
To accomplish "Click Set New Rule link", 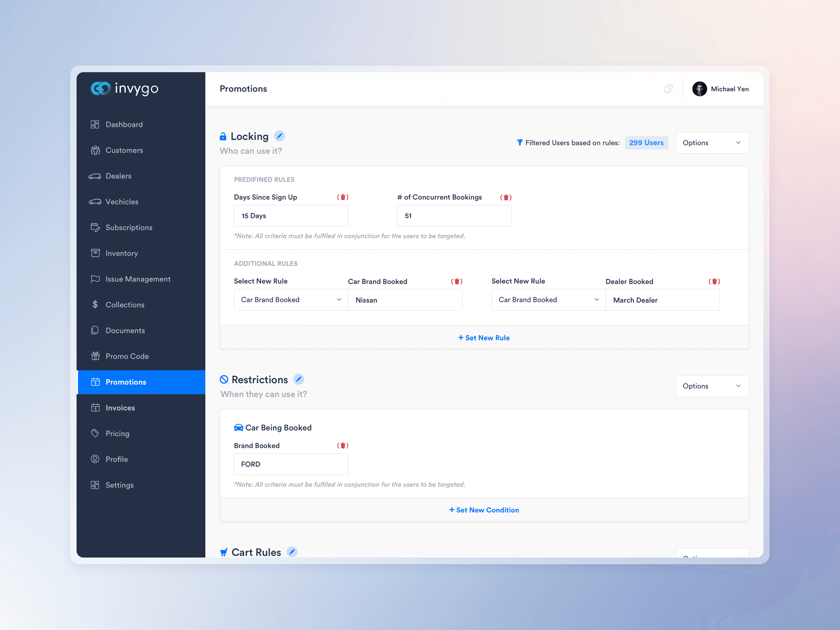I will pos(484,338).
